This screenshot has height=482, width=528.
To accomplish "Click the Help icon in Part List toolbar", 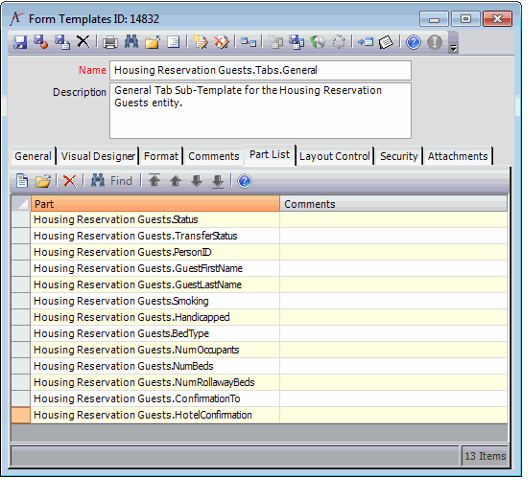I will pos(244,181).
